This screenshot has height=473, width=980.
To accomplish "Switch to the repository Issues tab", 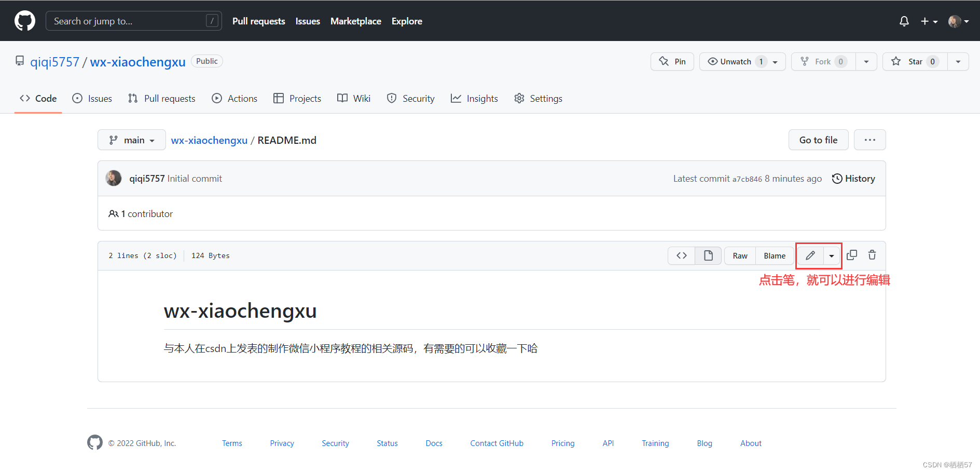I will click(x=92, y=98).
